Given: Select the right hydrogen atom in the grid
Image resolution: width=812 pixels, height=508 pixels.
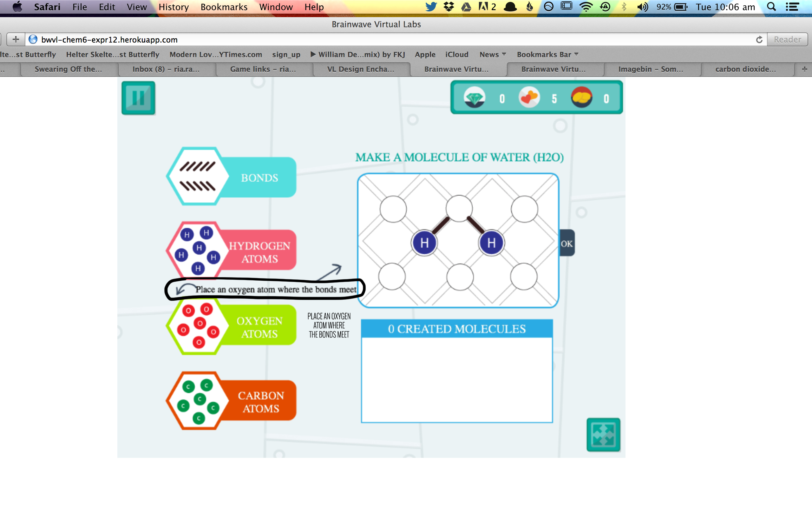Looking at the screenshot, I should tap(492, 243).
